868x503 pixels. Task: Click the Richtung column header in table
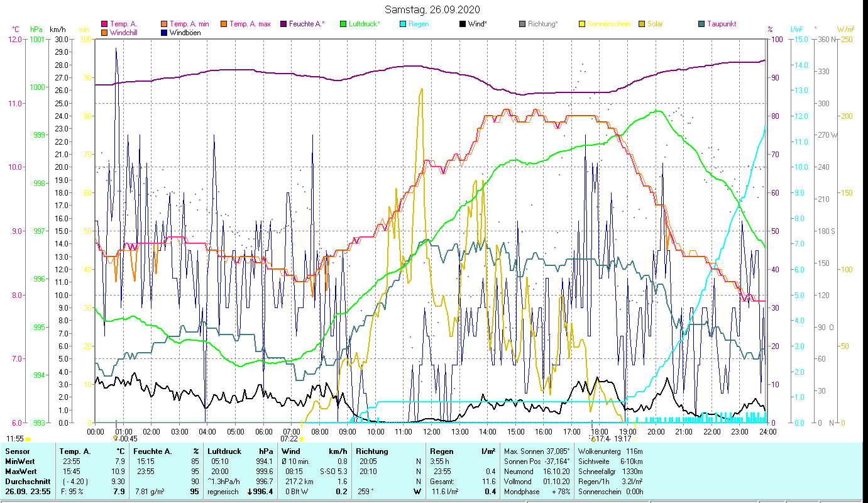(372, 451)
